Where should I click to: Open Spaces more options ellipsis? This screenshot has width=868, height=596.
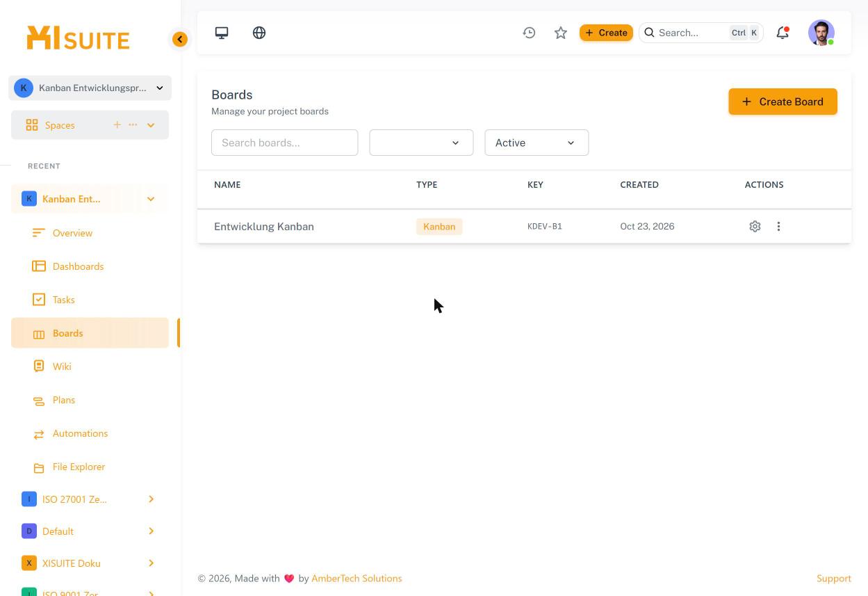133,124
